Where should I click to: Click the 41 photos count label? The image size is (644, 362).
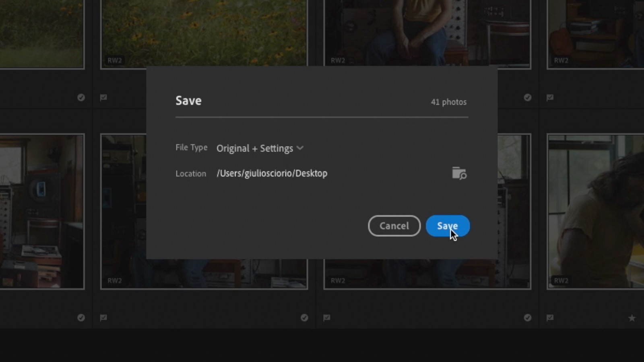click(448, 102)
